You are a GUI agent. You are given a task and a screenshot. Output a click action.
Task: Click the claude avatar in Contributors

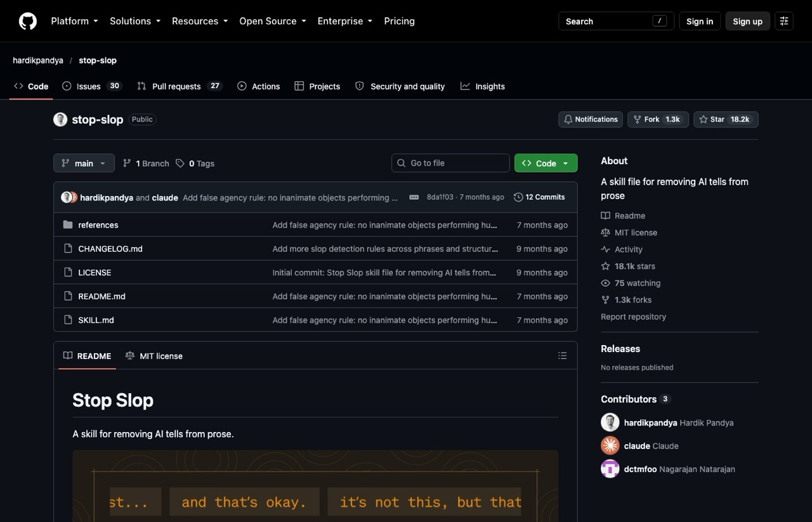pos(610,446)
